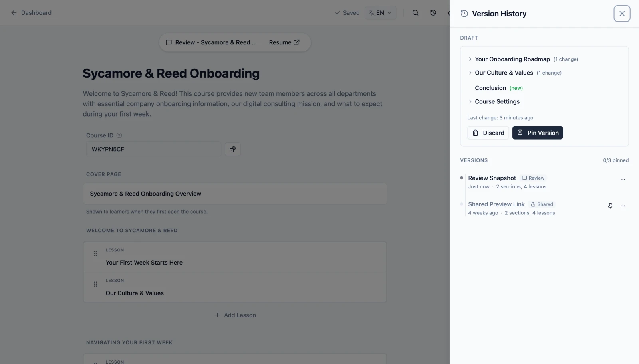Click the Course ID help icon
The width and height of the screenshot is (639, 364).
119,135
